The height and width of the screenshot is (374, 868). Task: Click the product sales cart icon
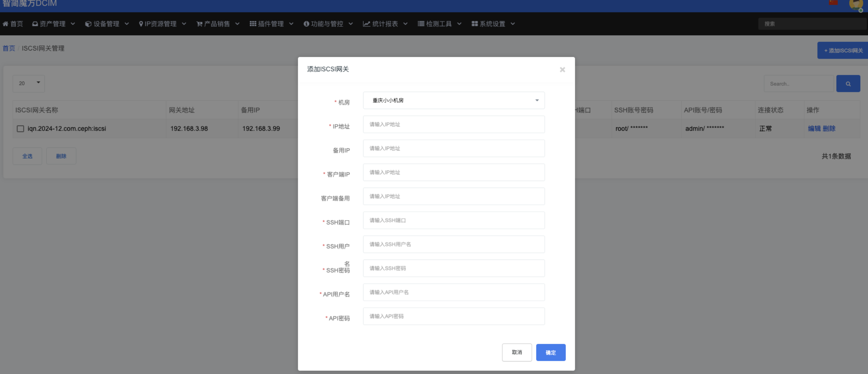200,24
